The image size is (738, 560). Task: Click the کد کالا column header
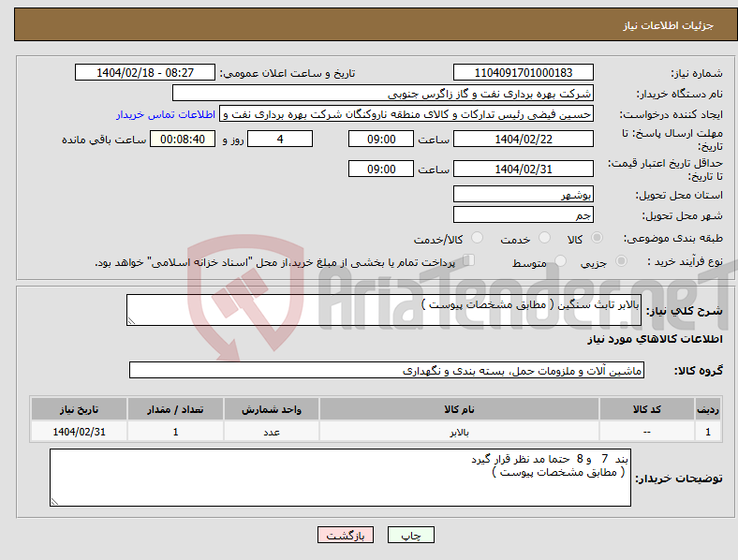click(647, 409)
